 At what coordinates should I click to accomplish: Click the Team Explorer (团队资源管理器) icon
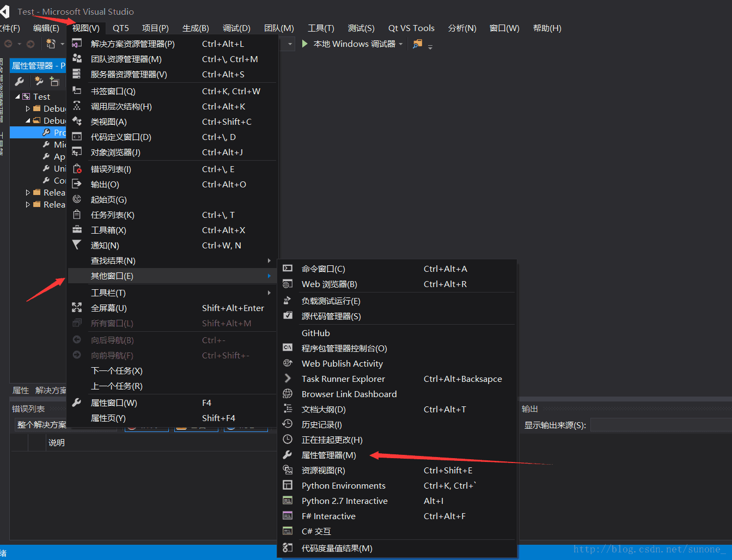pyautogui.click(x=77, y=58)
